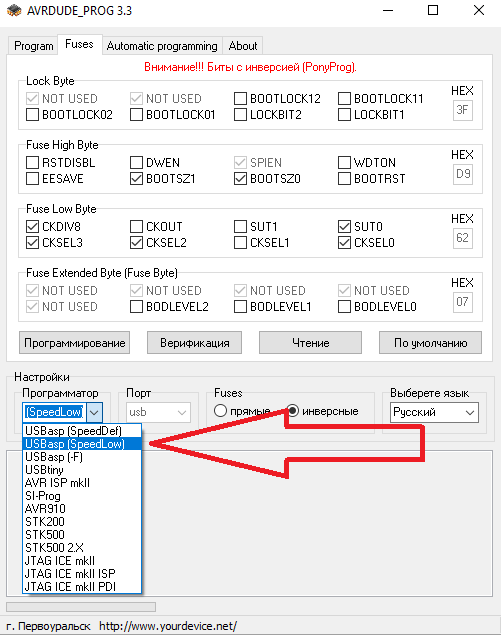Screen dimensions: 501x635
Task: Expand the Программатор dropdown arrow
Action: (94, 413)
